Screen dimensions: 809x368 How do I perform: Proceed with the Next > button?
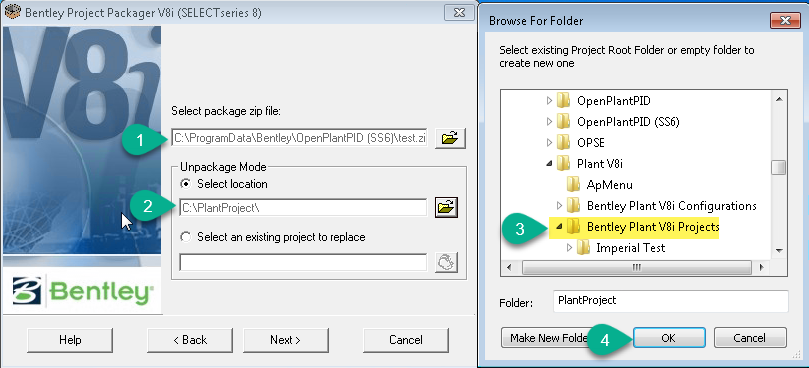[285, 340]
